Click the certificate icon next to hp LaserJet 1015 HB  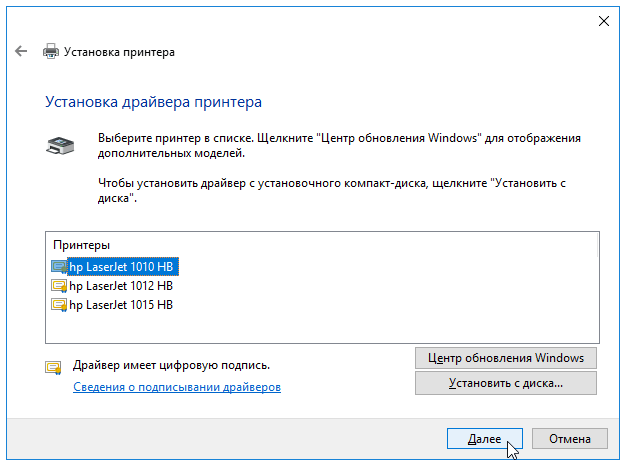(59, 305)
